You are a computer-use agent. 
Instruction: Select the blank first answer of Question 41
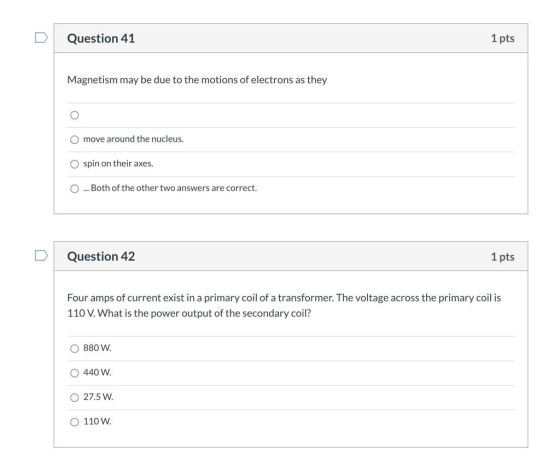coord(74,115)
